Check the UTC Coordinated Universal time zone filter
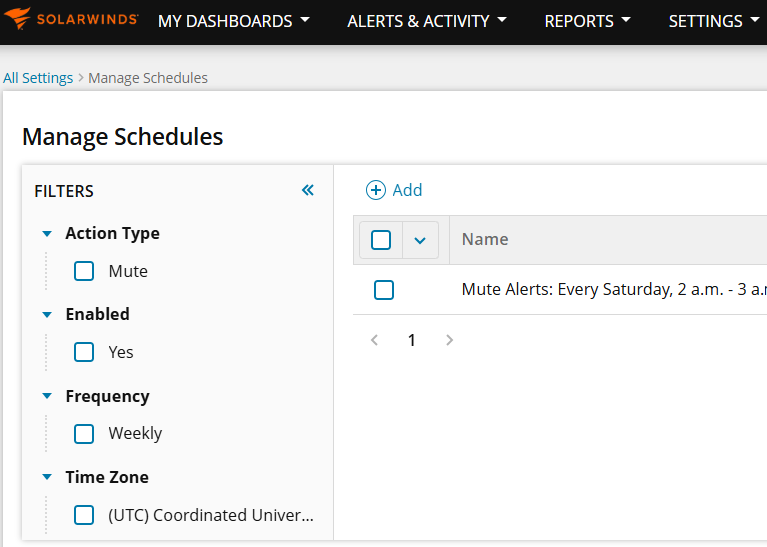 pos(85,515)
